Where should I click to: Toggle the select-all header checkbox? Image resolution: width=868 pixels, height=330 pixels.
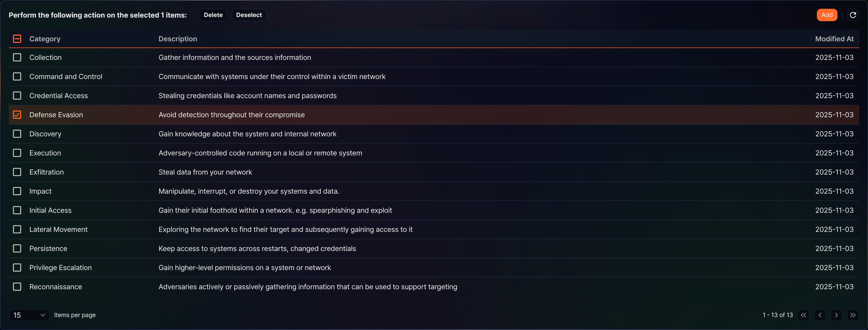tap(17, 39)
